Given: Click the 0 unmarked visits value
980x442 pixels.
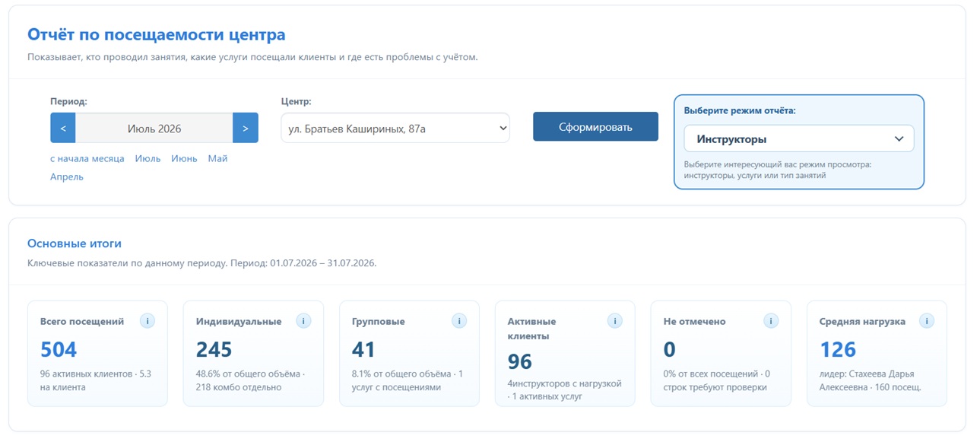Looking at the screenshot, I should coord(670,349).
